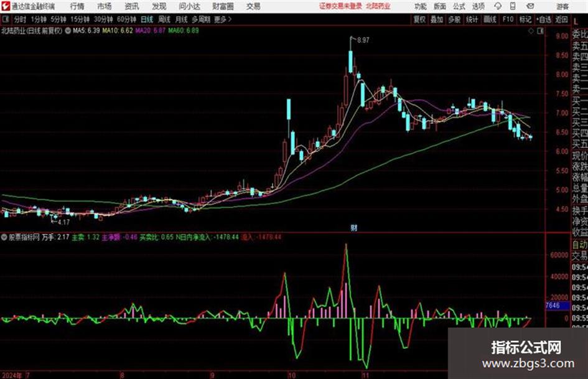The width and height of the screenshot is (588, 379).
Task: Open the 问小达 menu
Action: tap(189, 6)
